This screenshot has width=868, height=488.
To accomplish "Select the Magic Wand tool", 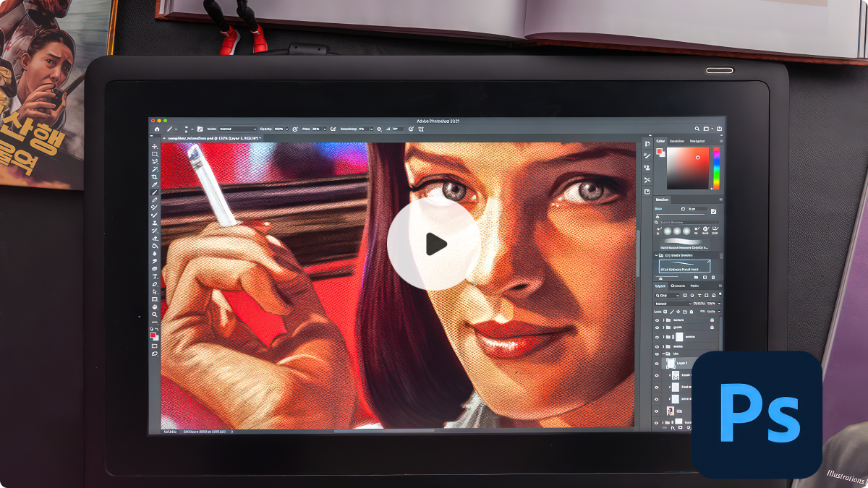I will (155, 169).
